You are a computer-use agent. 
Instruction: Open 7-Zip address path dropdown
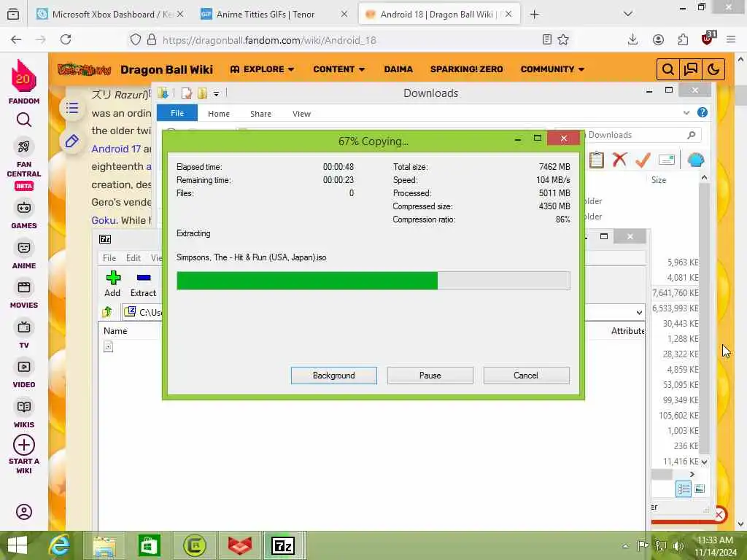(x=639, y=313)
